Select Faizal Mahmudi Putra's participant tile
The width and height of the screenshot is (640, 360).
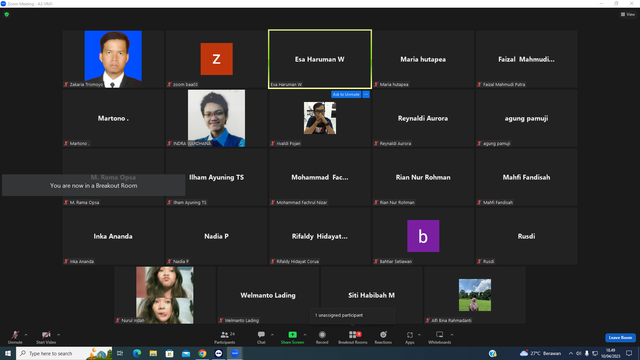click(526, 59)
